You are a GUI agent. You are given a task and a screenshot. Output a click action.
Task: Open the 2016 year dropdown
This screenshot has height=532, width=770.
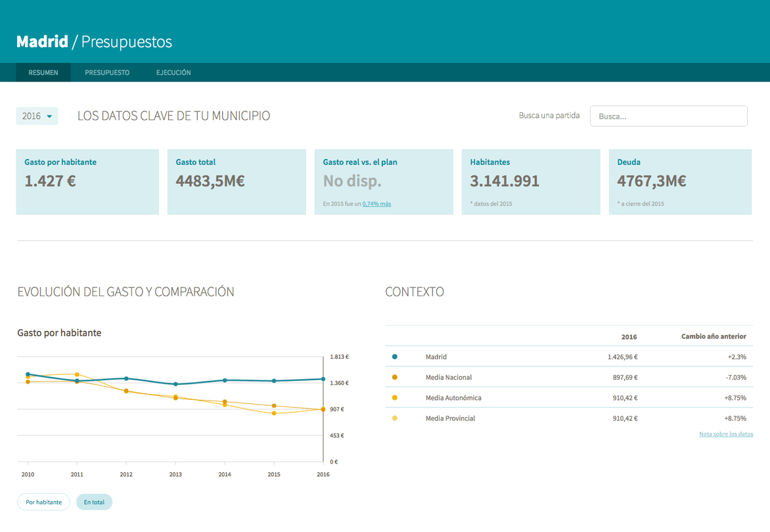point(37,116)
